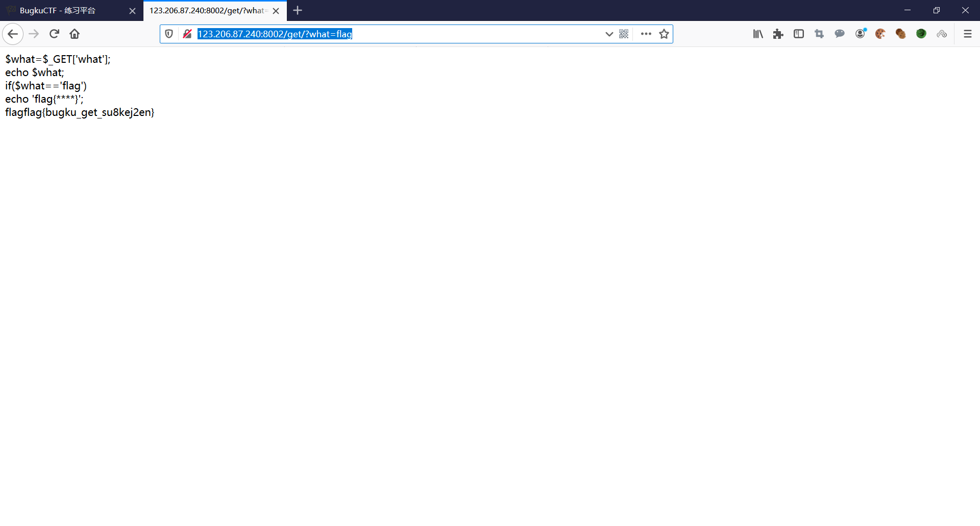This screenshot has width=980, height=526.
Task: Reload the current page
Action: point(54,34)
